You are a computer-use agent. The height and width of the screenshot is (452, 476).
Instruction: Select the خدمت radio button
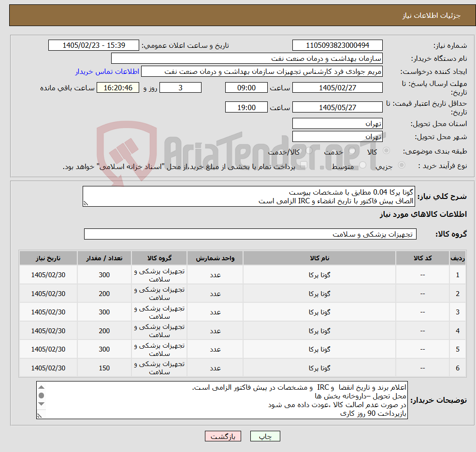pyautogui.click(x=352, y=151)
